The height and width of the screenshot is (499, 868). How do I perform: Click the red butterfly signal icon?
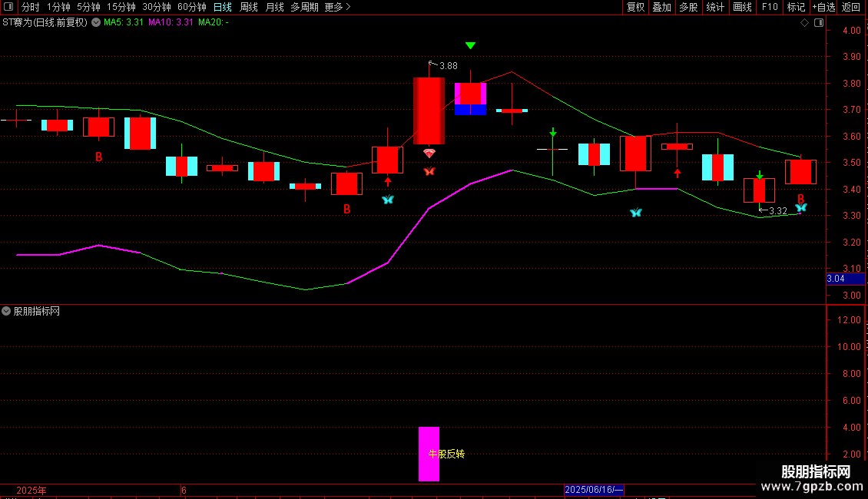click(x=429, y=171)
